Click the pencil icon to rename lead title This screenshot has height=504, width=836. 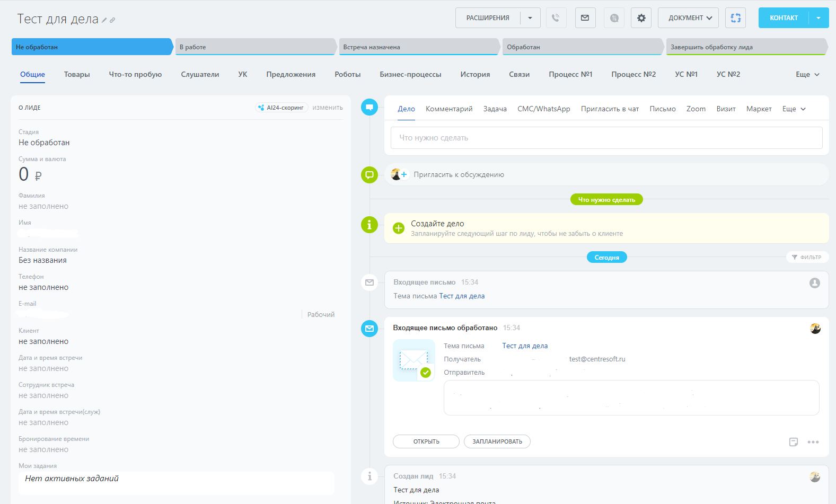104,20
